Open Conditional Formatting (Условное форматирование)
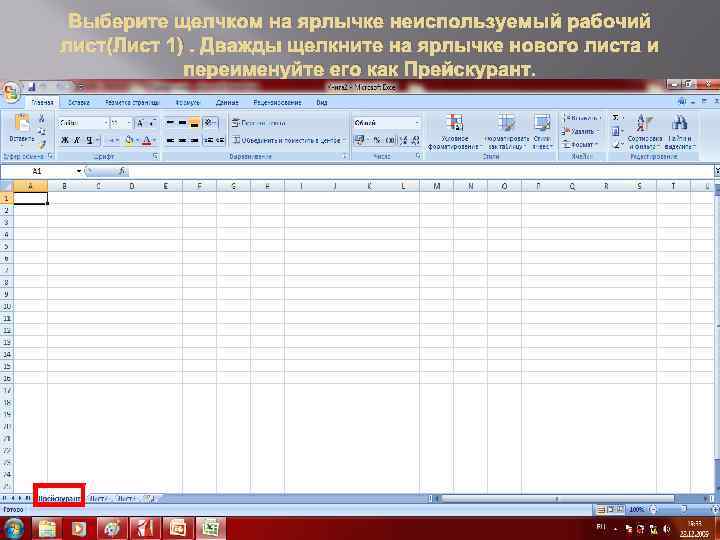The image size is (720, 540). point(454,132)
